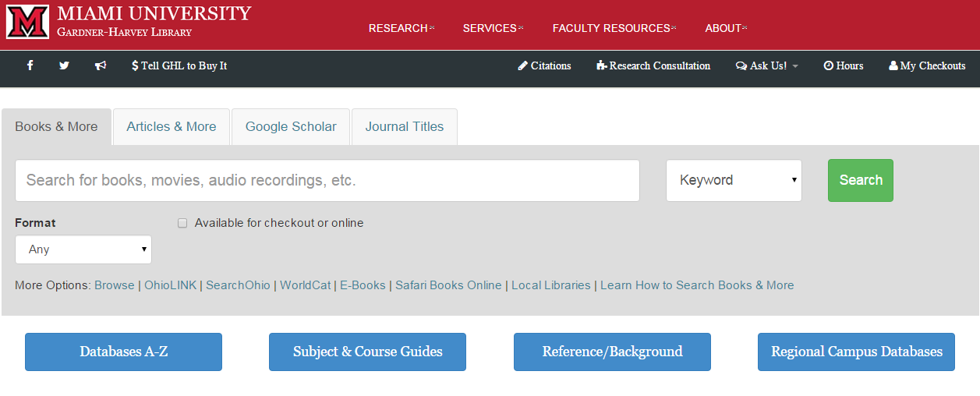Switch to Journal Titles tab

[405, 126]
